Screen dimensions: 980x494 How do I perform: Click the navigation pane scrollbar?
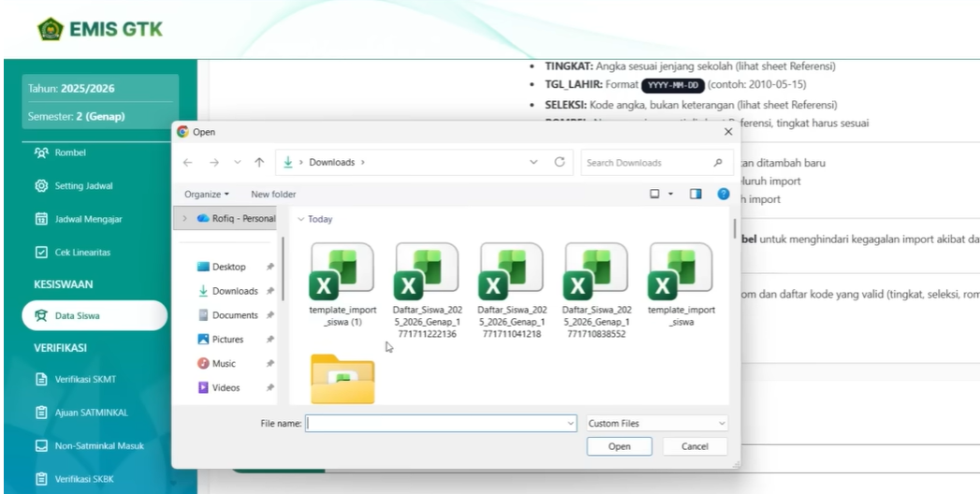tap(283, 269)
